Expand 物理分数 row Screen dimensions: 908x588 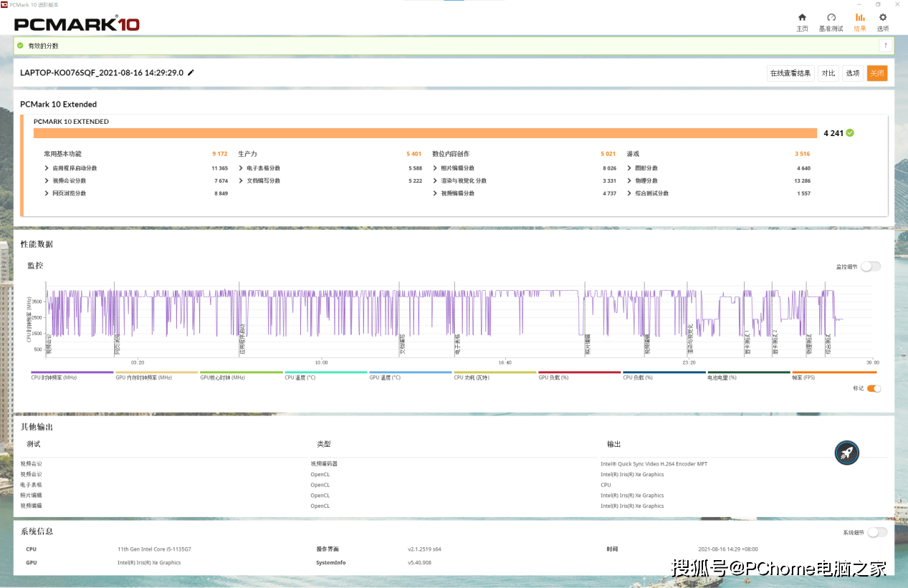629,180
